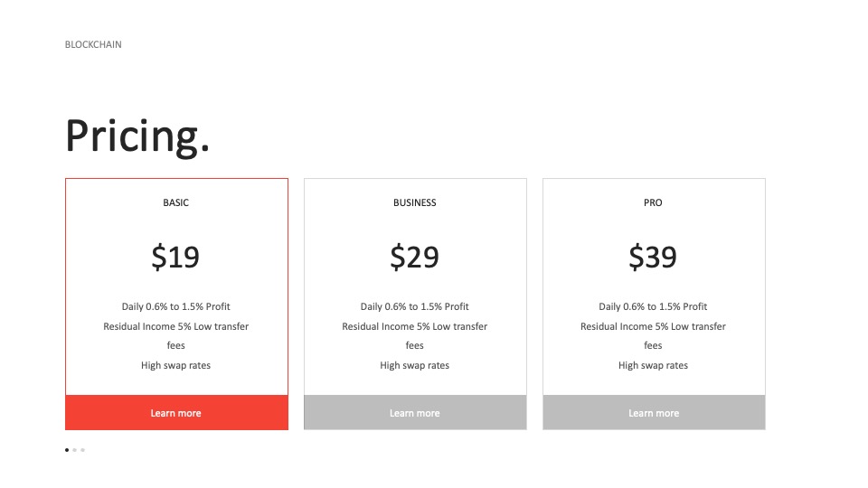
Task: Click the PRO plan Learn more button
Action: coord(654,413)
